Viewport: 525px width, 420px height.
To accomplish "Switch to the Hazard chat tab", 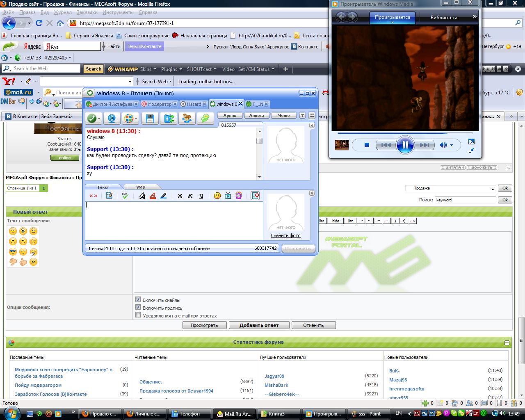I will tap(194, 104).
